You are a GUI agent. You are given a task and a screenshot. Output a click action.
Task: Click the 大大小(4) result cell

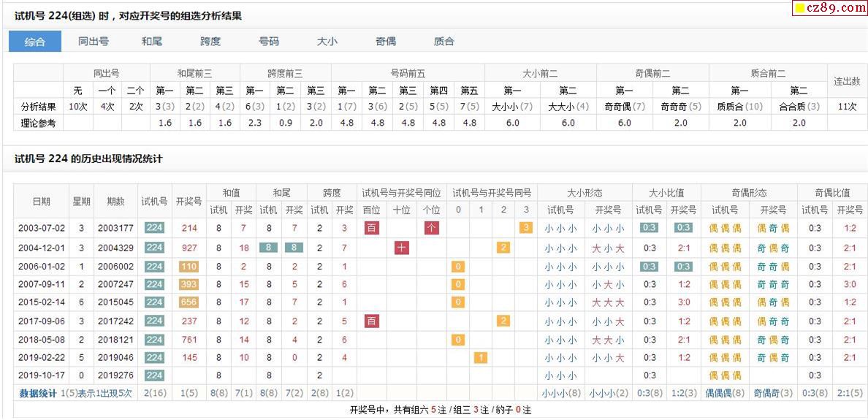(568, 107)
